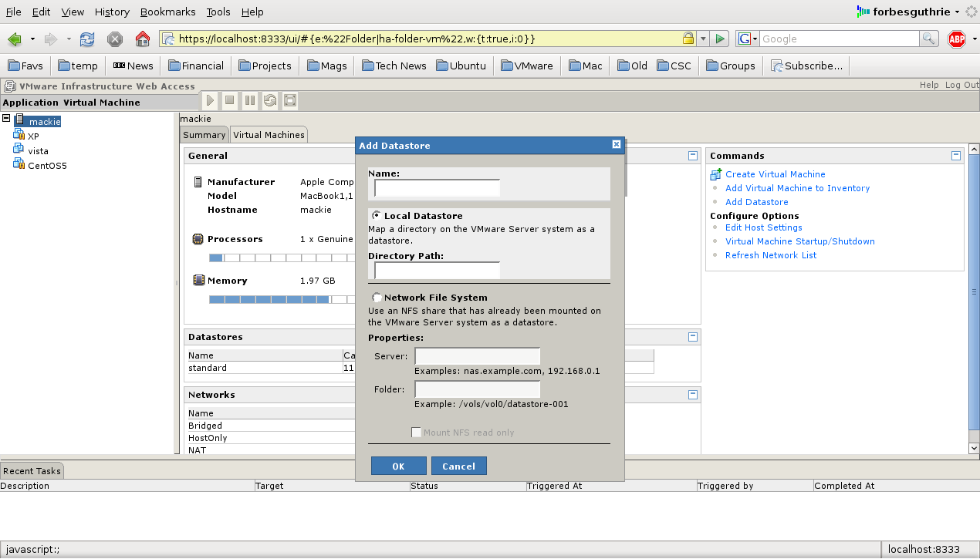Screen dimensions: 980x559
Task: Collapse the Datastores panel
Action: (693, 337)
